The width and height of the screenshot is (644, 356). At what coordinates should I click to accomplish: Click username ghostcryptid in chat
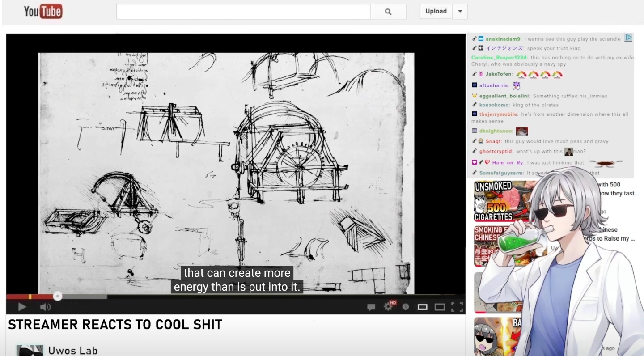point(496,152)
